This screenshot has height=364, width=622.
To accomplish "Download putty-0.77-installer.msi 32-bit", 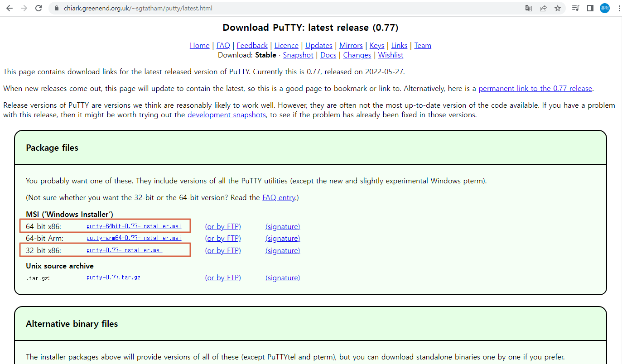I will coord(125,250).
